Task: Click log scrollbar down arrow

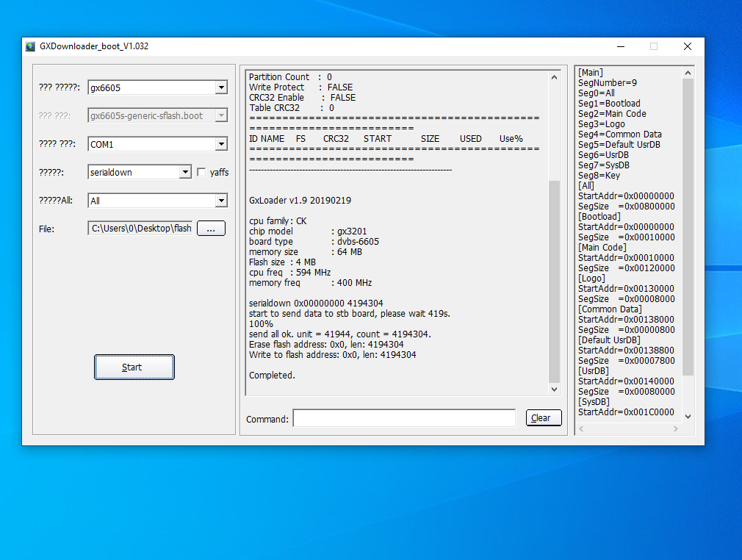Action: (554, 389)
